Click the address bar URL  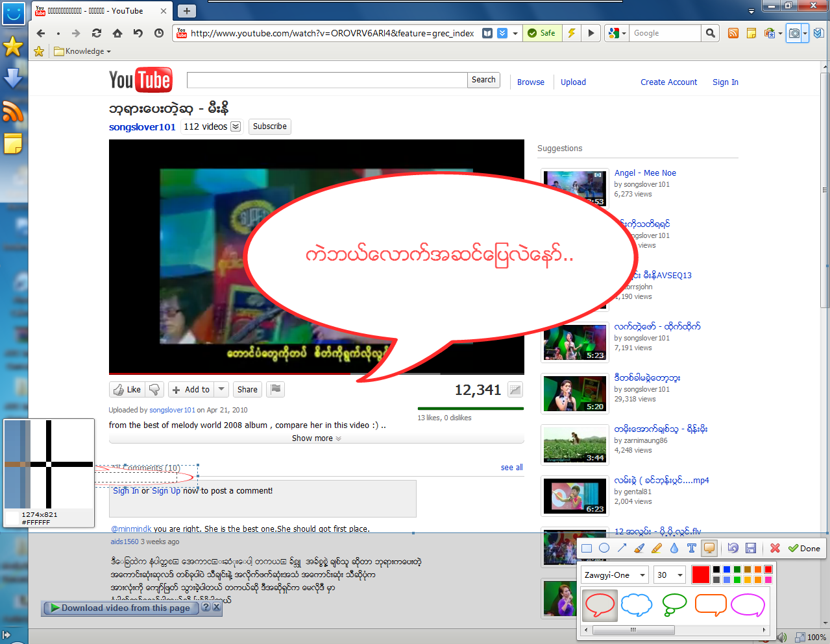tap(332, 33)
